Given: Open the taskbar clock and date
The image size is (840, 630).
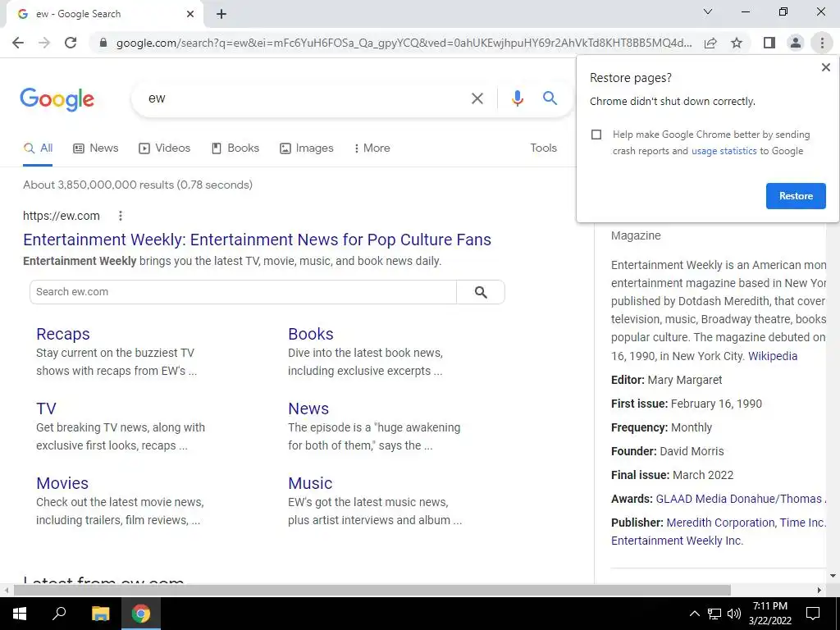Looking at the screenshot, I should click(769, 614).
